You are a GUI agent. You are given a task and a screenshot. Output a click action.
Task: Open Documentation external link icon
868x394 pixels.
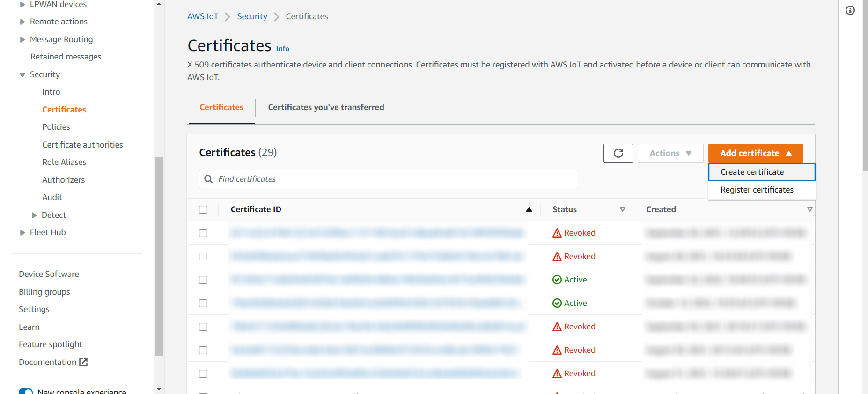[84, 362]
